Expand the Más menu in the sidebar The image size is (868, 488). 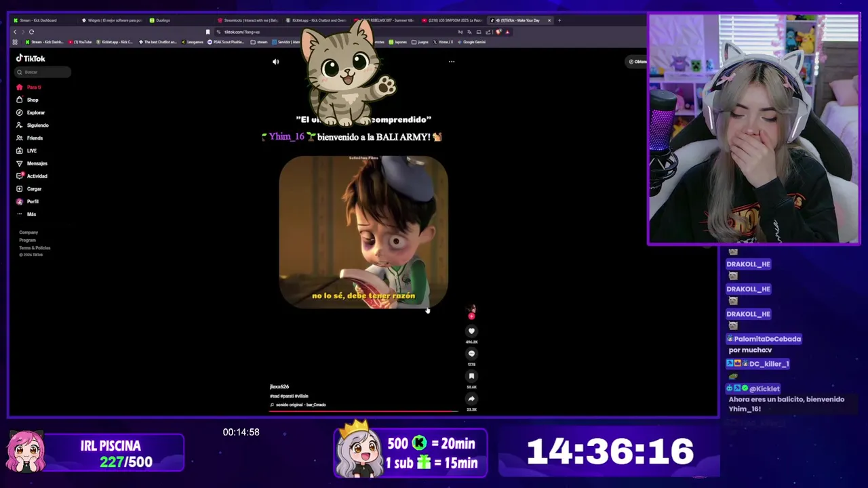tap(26, 214)
